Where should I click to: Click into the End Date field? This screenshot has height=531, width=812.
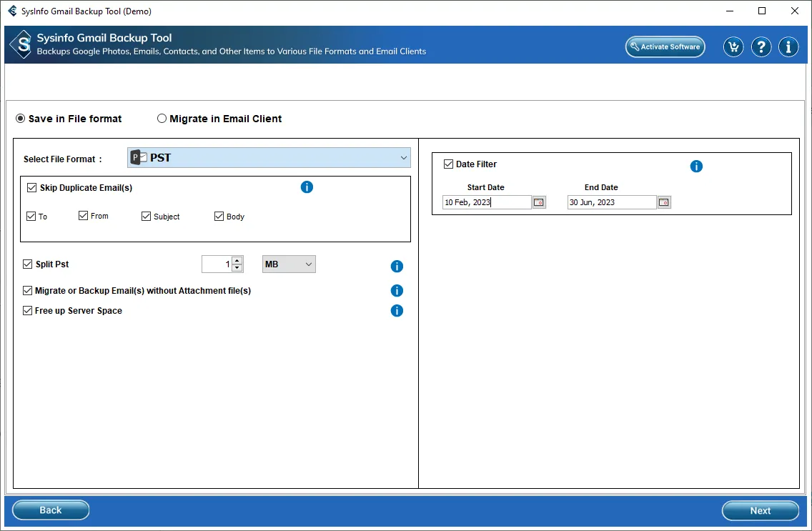[611, 202]
